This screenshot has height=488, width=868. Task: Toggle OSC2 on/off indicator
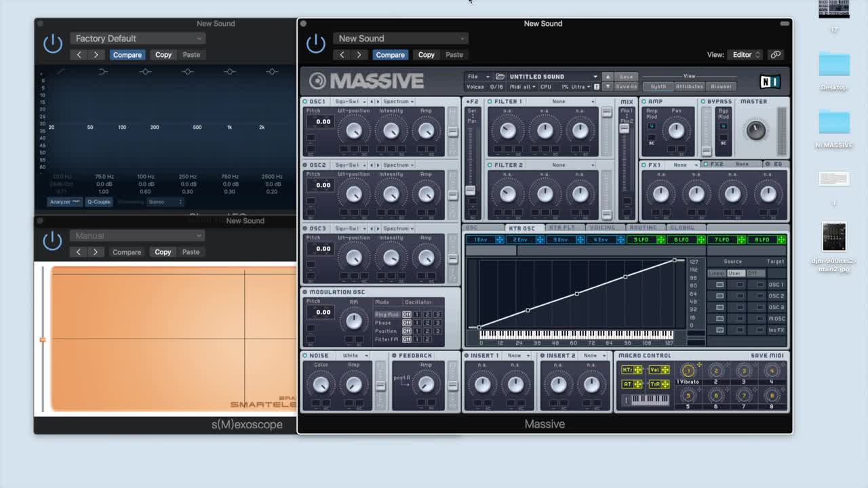(305, 165)
